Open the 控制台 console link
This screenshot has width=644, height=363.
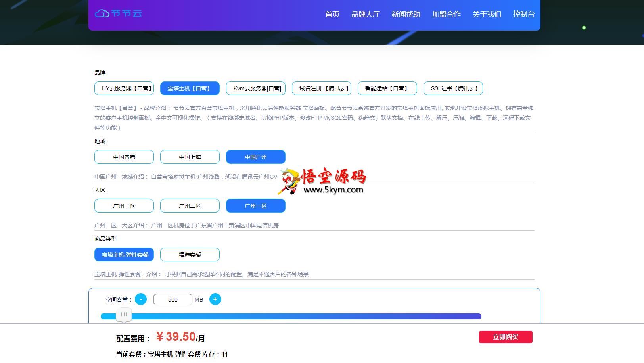point(524,14)
